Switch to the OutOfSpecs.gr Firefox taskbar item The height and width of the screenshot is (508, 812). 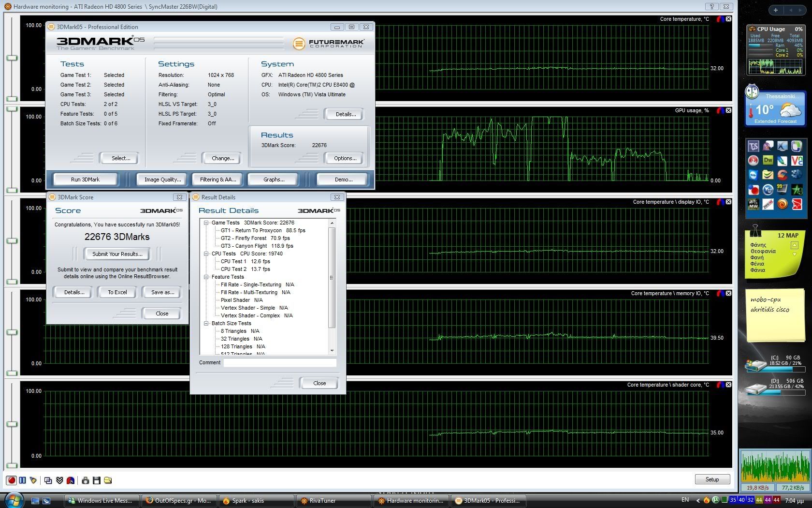pyautogui.click(x=180, y=501)
